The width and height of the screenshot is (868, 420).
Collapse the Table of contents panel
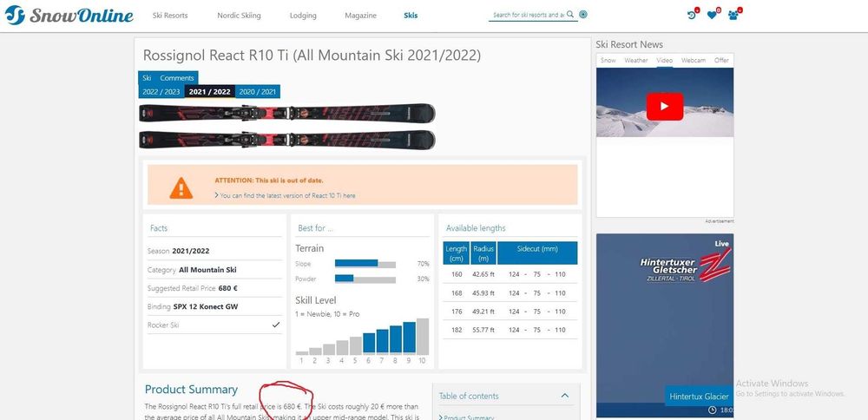(565, 396)
